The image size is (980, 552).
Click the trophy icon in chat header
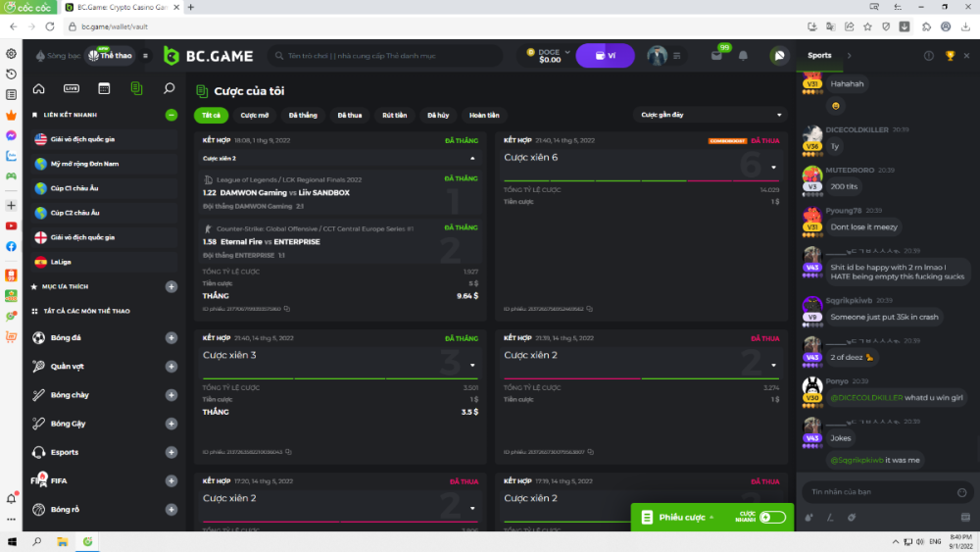950,56
